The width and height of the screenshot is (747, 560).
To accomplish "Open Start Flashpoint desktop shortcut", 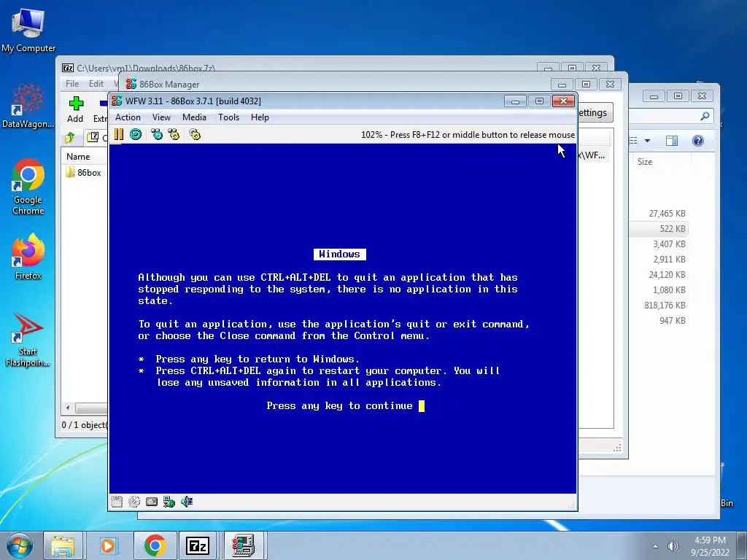I will click(28, 340).
